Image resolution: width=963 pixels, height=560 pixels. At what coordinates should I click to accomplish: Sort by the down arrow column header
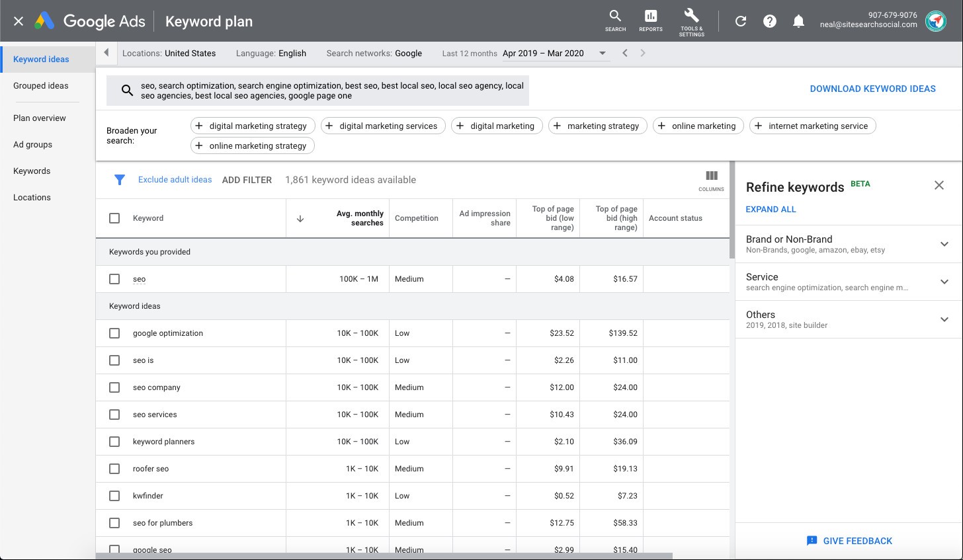click(x=300, y=219)
